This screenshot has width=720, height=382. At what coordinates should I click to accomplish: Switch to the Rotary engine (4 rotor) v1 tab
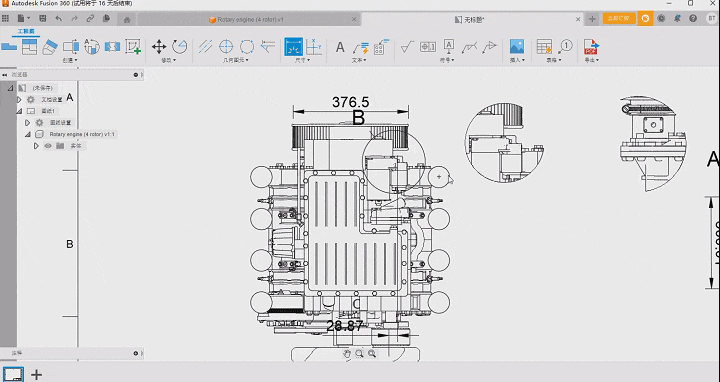[x=250, y=20]
